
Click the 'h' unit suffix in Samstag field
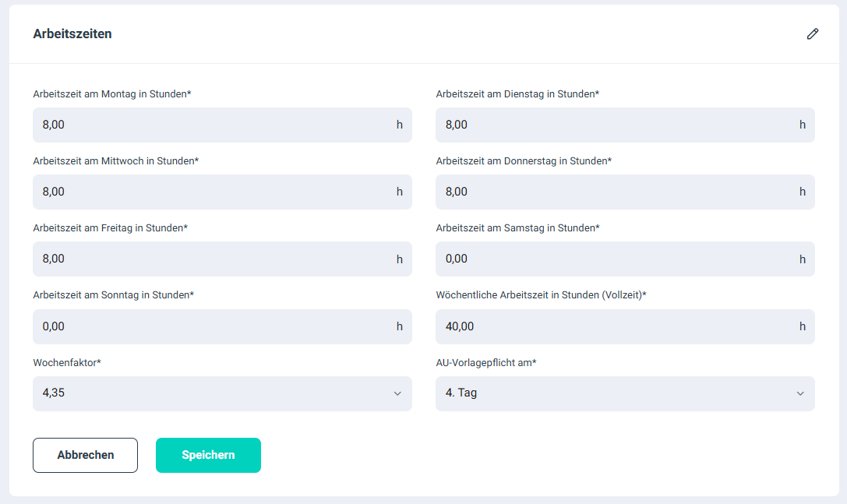803,259
